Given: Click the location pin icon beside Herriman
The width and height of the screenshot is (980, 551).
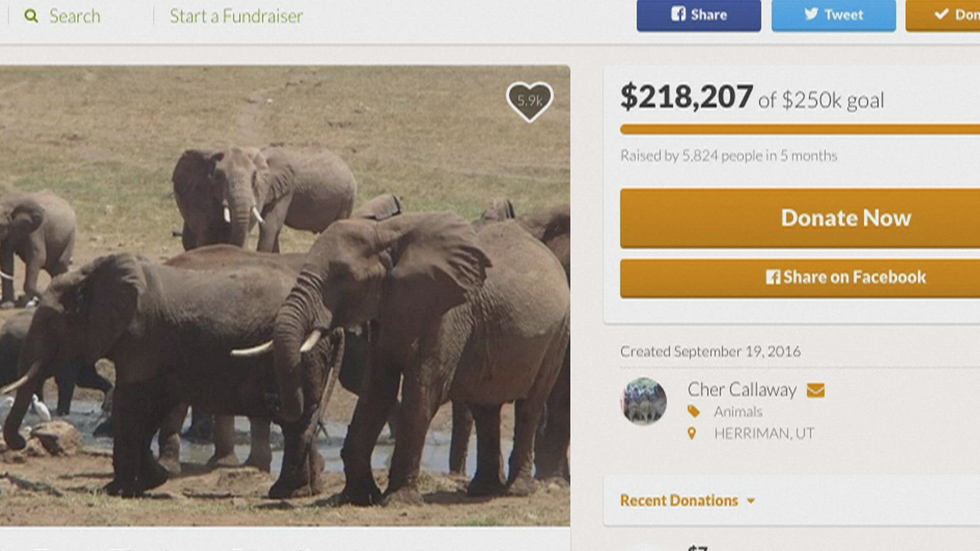Looking at the screenshot, I should pyautogui.click(x=692, y=434).
